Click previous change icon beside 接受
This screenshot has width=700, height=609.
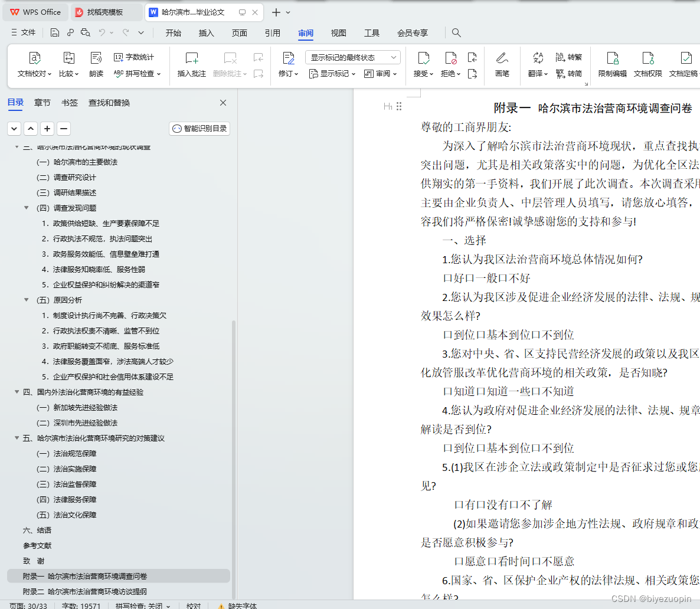472,57
